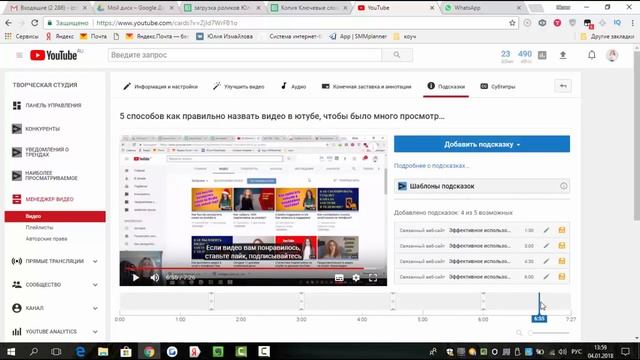
Task: Click the back arrow button beside tabs
Action: pos(563,86)
